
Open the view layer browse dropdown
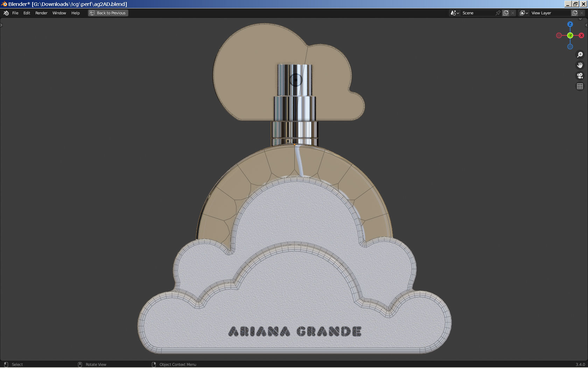pyautogui.click(x=524, y=13)
